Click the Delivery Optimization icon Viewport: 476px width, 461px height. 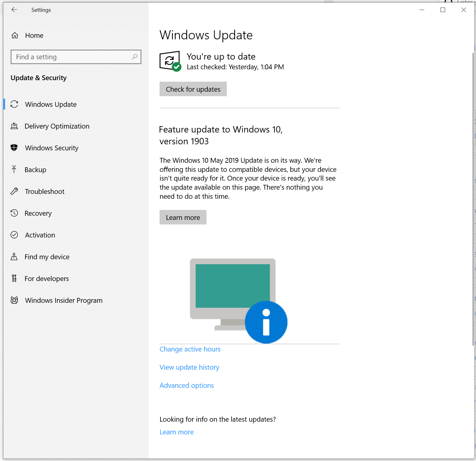(14, 126)
